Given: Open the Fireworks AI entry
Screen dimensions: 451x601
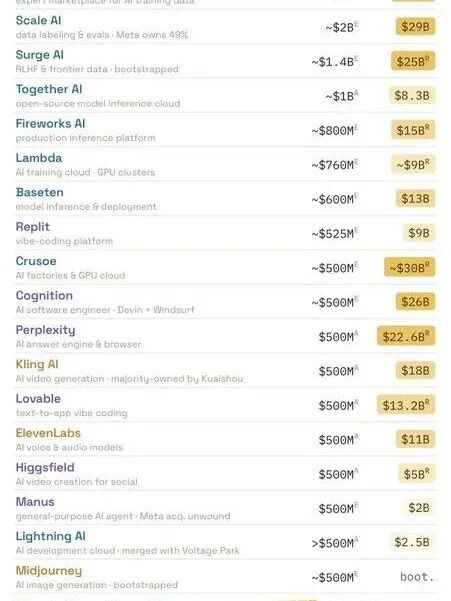Looking at the screenshot, I should pos(50,123).
